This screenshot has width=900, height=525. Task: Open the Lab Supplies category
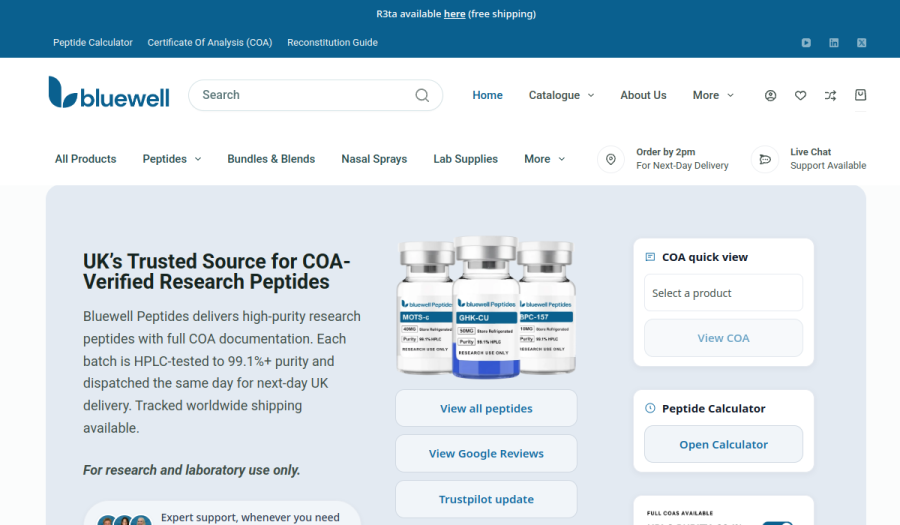(465, 159)
